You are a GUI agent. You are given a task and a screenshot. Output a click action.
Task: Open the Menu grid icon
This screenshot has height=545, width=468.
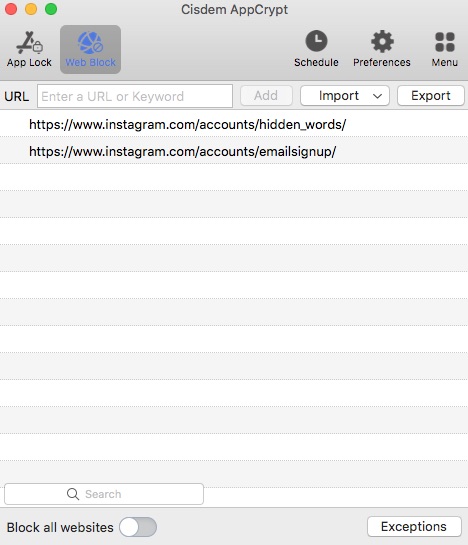pyautogui.click(x=445, y=42)
